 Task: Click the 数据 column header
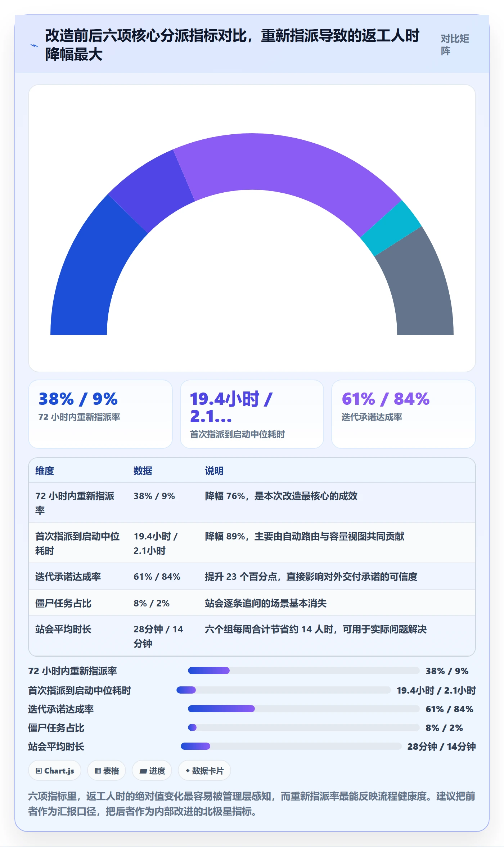click(143, 471)
